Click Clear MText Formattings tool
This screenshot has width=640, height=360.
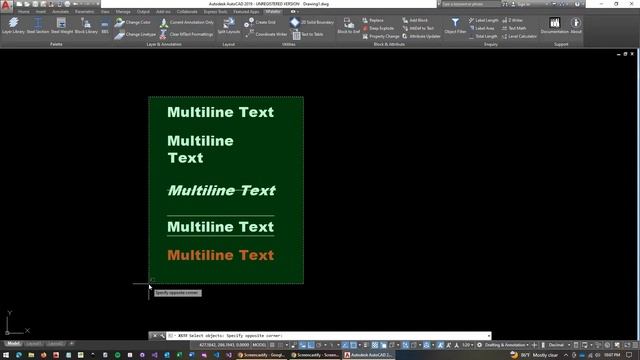187,35
